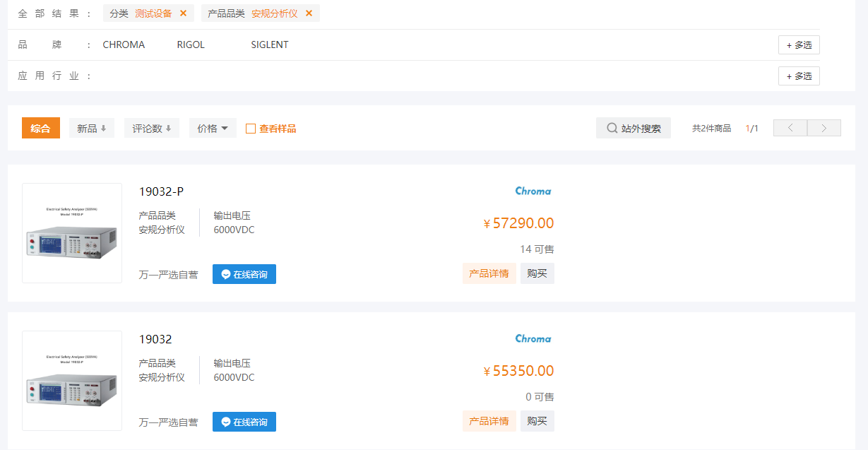View 产品详情 for the ￥55350.00 item

(x=489, y=421)
